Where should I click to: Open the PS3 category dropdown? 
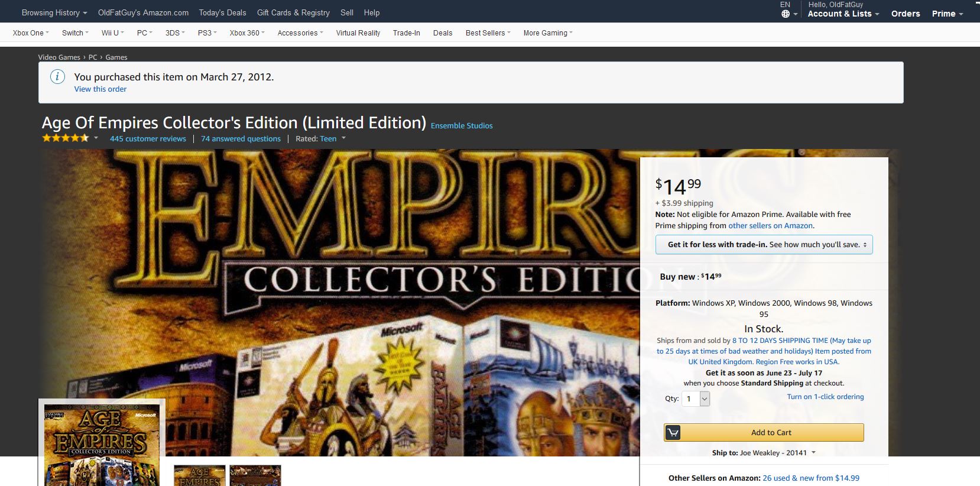(x=207, y=33)
